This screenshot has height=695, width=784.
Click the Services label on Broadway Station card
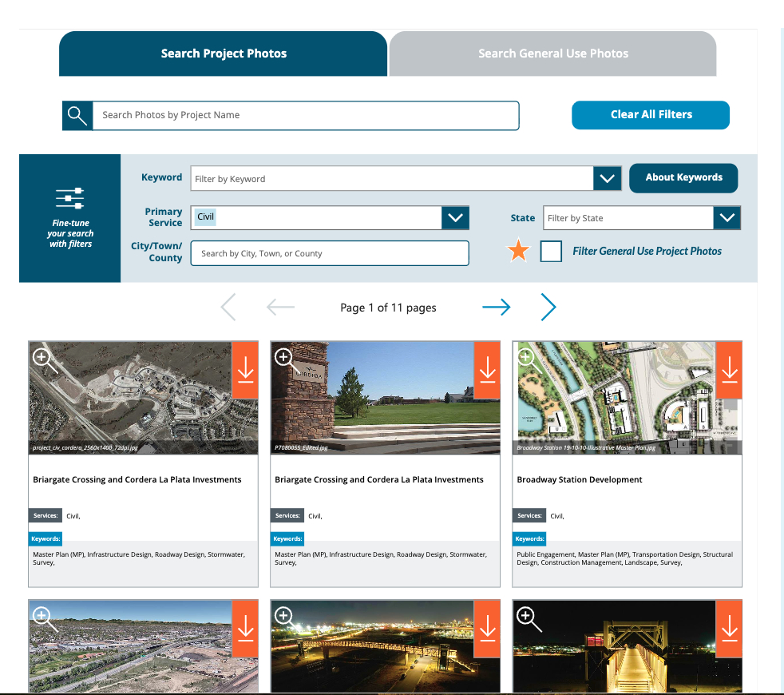[529, 515]
